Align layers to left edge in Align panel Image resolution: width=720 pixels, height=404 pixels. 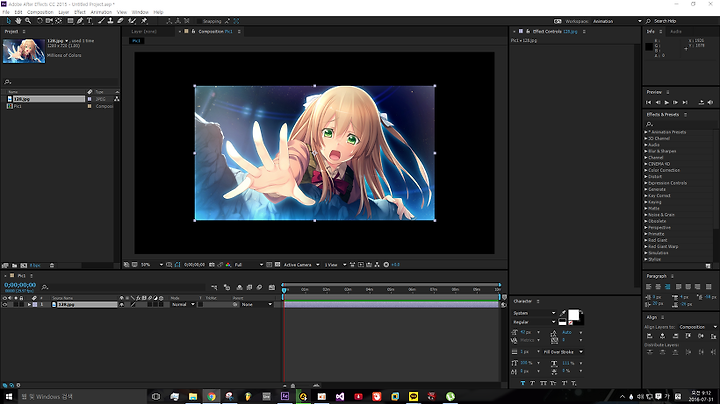point(649,336)
